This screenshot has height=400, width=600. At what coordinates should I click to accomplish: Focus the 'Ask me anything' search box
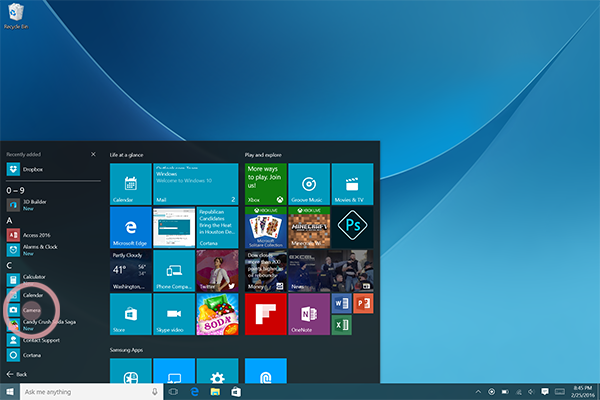pos(92,392)
